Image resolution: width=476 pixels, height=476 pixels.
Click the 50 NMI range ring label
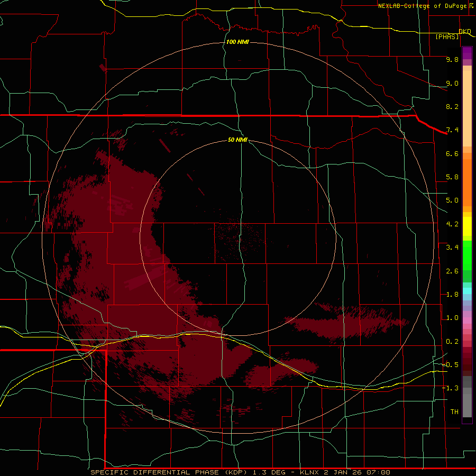[237, 140]
